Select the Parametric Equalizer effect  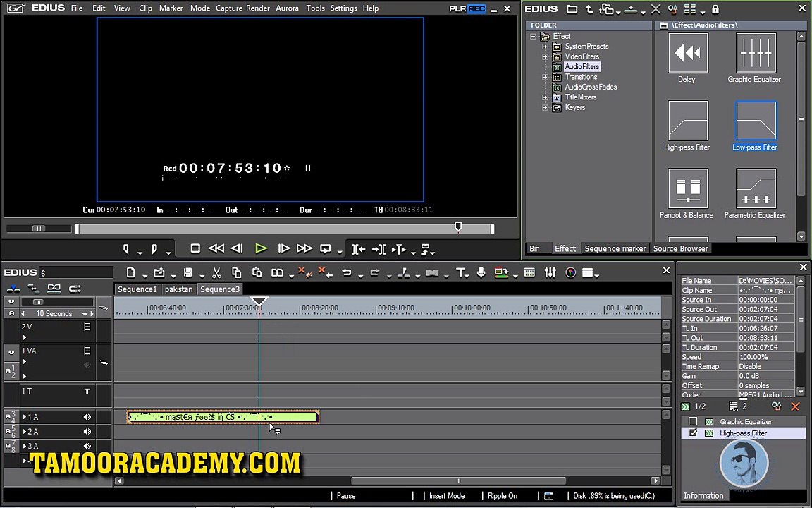[756, 188]
